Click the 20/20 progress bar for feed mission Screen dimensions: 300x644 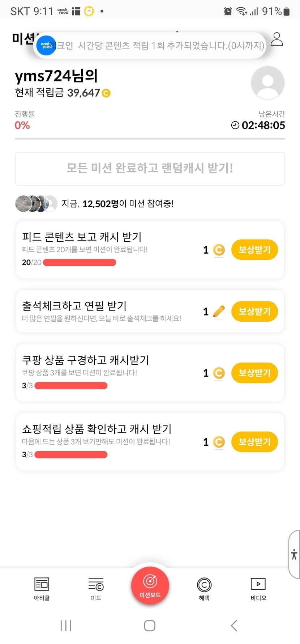pos(80,263)
